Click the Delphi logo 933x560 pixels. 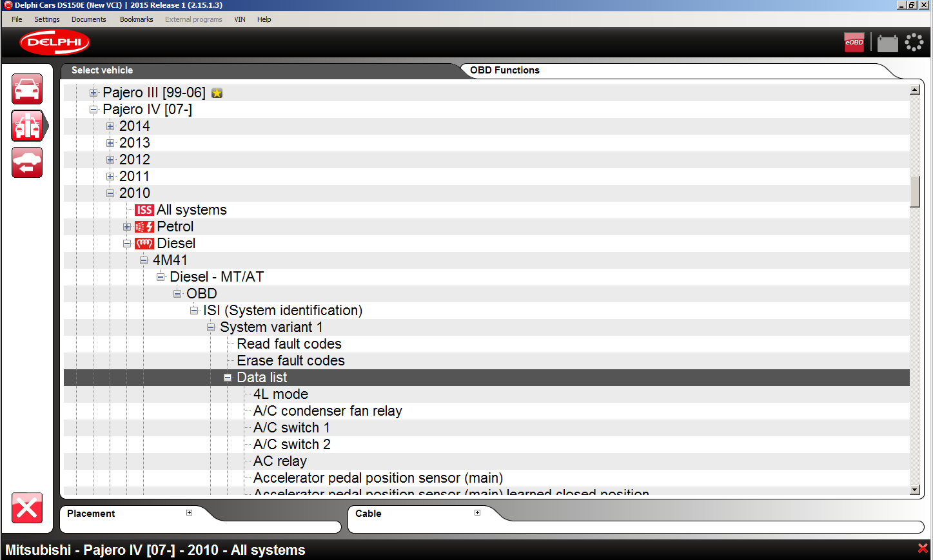coord(55,43)
